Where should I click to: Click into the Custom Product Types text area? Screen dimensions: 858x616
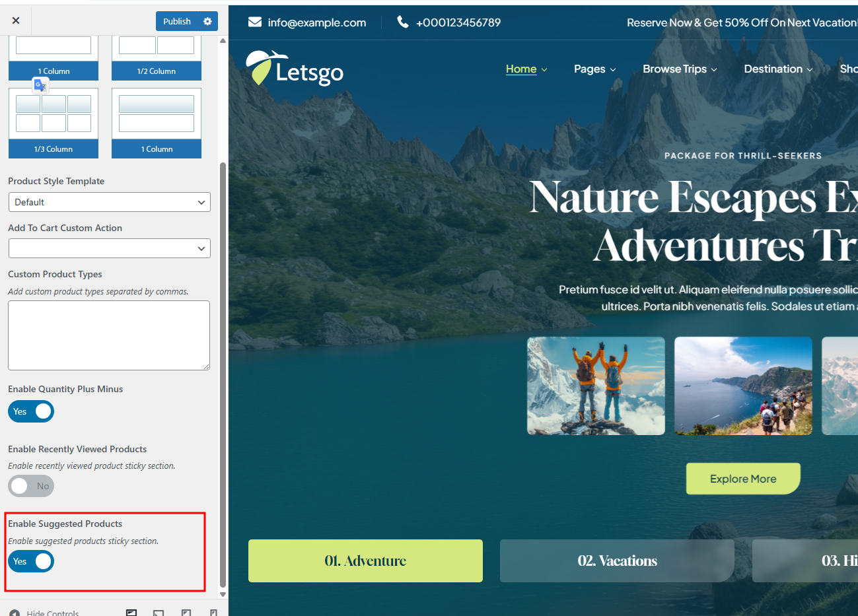click(109, 335)
